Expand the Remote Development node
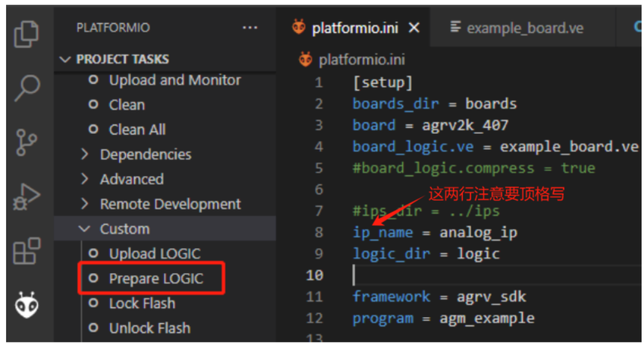The width and height of the screenshot is (644, 344). pos(85,205)
